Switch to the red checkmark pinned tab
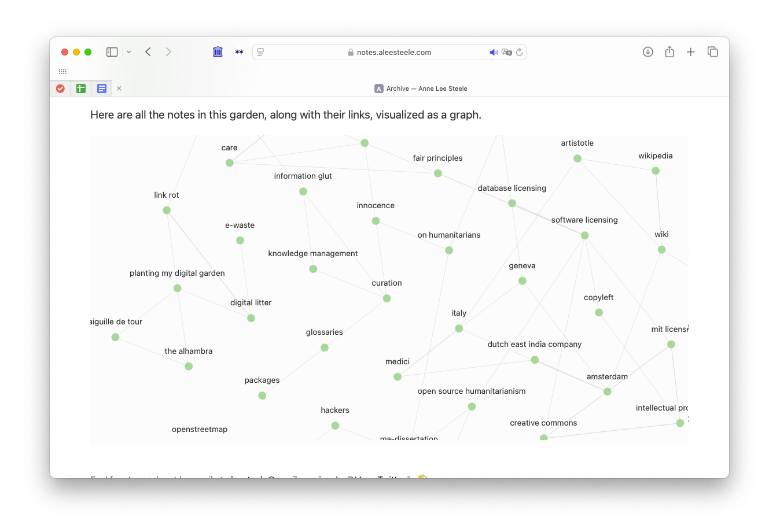 pyautogui.click(x=60, y=88)
